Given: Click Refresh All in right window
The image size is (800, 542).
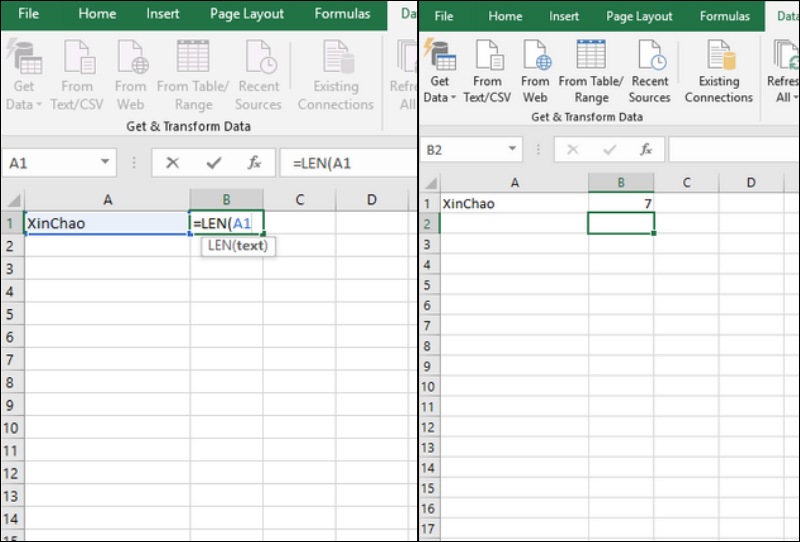Looking at the screenshot, I should (783, 70).
